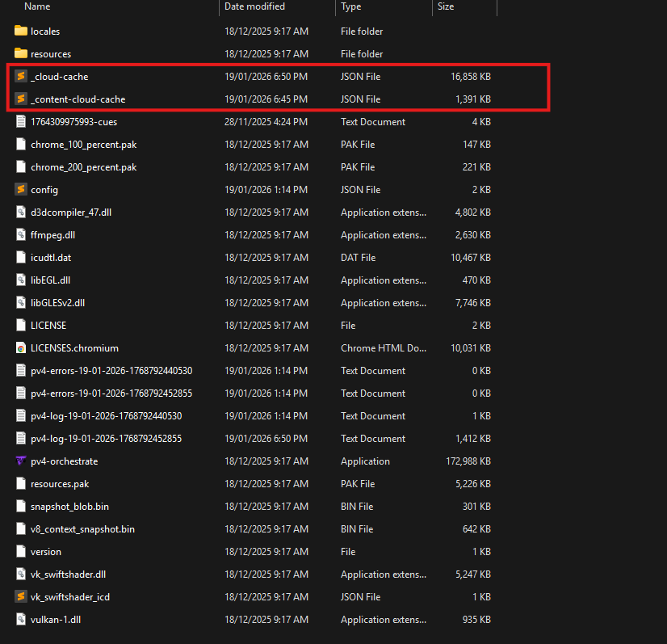Select the config file name
This screenshot has height=644, width=667.
point(44,190)
